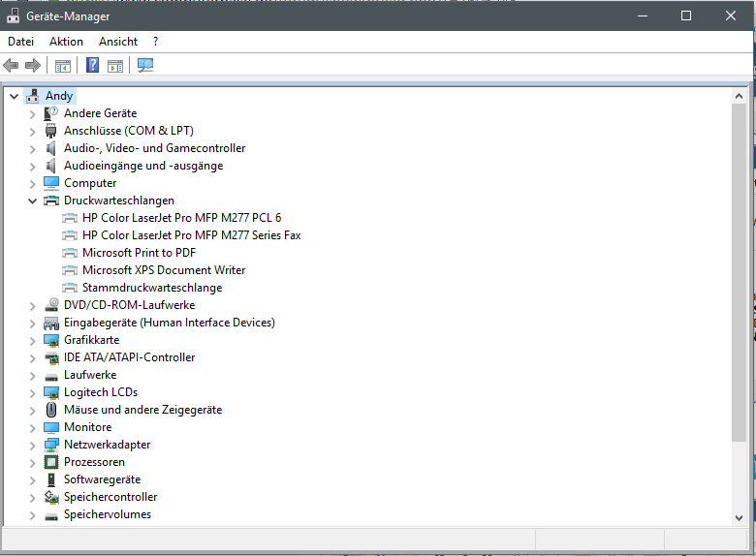The width and height of the screenshot is (756, 556).
Task: Select the Eingabegeräte (Human Interface Devices) label
Action: (170, 323)
